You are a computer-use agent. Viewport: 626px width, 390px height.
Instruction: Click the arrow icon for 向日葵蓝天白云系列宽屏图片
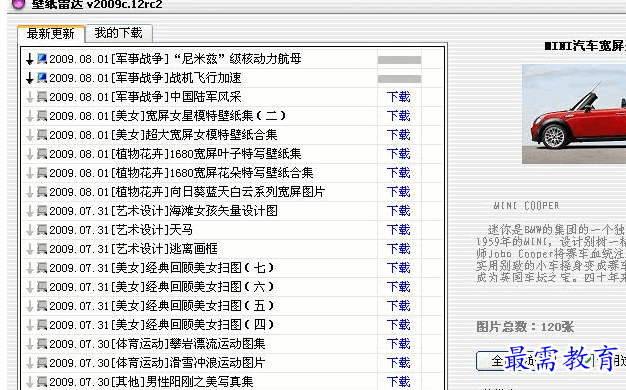[30, 192]
